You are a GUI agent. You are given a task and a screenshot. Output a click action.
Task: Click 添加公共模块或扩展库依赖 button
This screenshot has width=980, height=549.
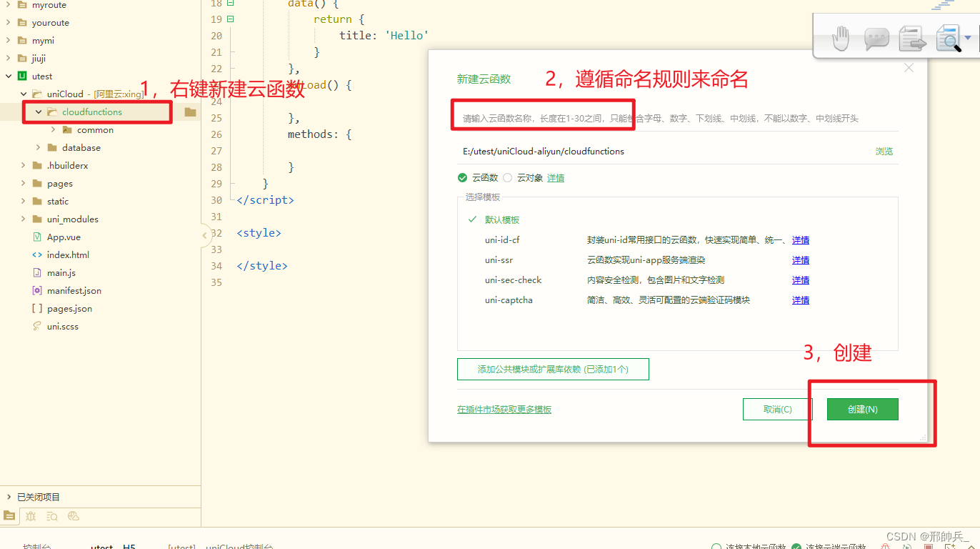[553, 369]
